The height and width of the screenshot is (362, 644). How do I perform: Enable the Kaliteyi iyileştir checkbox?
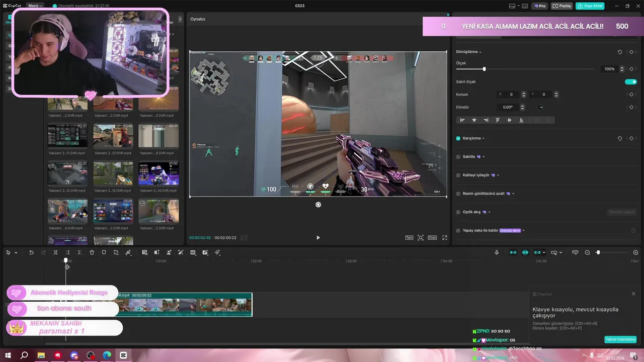pos(458,175)
